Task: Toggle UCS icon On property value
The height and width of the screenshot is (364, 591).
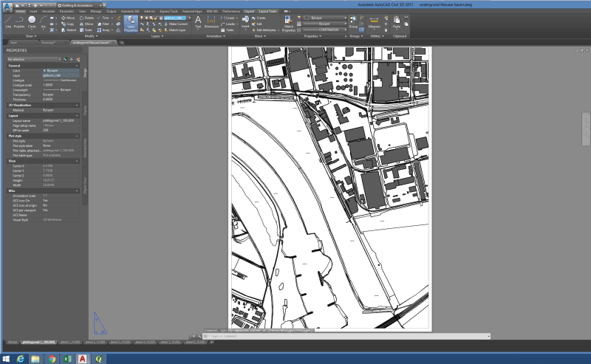Action: coord(46,201)
